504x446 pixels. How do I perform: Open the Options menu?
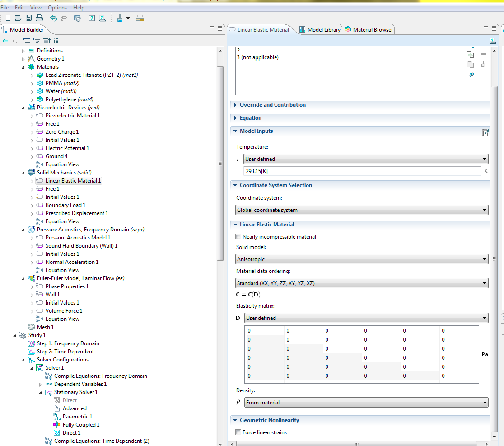[x=57, y=8]
